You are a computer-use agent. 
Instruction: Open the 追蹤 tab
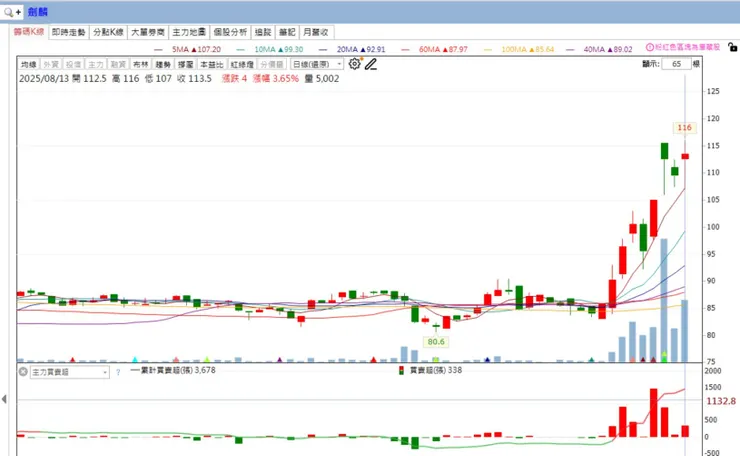[263, 32]
